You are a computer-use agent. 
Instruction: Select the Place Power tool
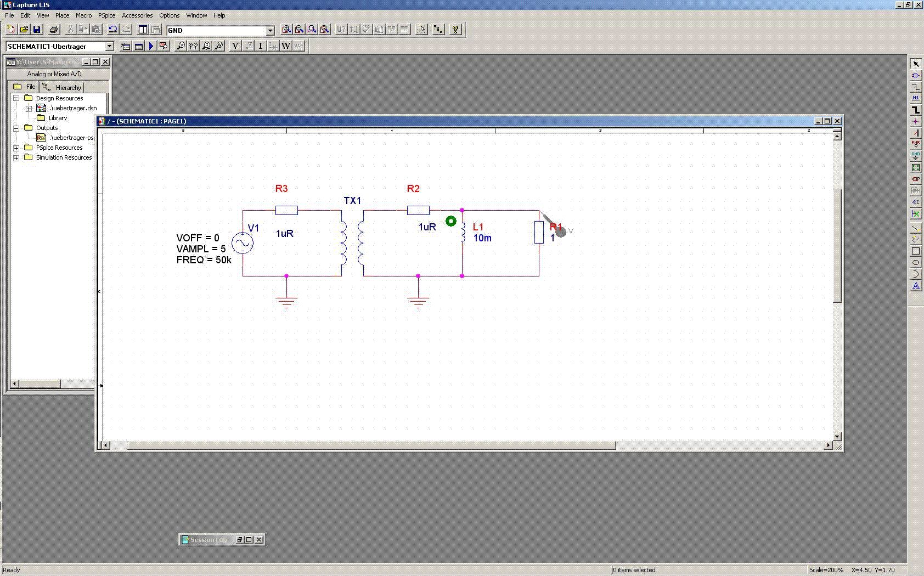click(915, 144)
